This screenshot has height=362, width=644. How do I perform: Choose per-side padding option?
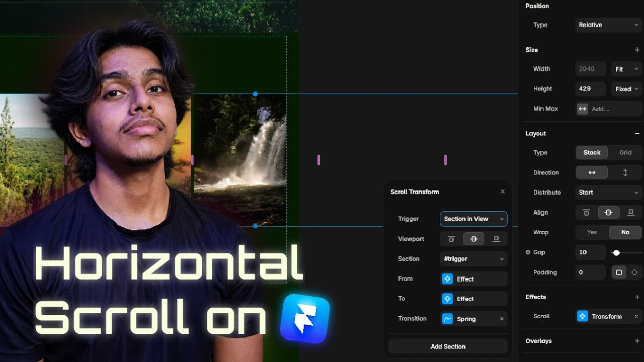pyautogui.click(x=634, y=273)
